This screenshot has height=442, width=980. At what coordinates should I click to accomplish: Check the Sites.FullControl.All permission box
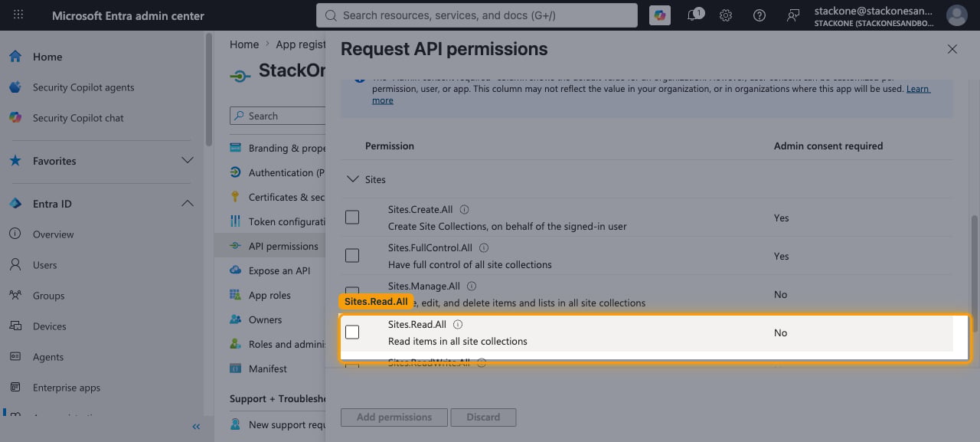(352, 256)
